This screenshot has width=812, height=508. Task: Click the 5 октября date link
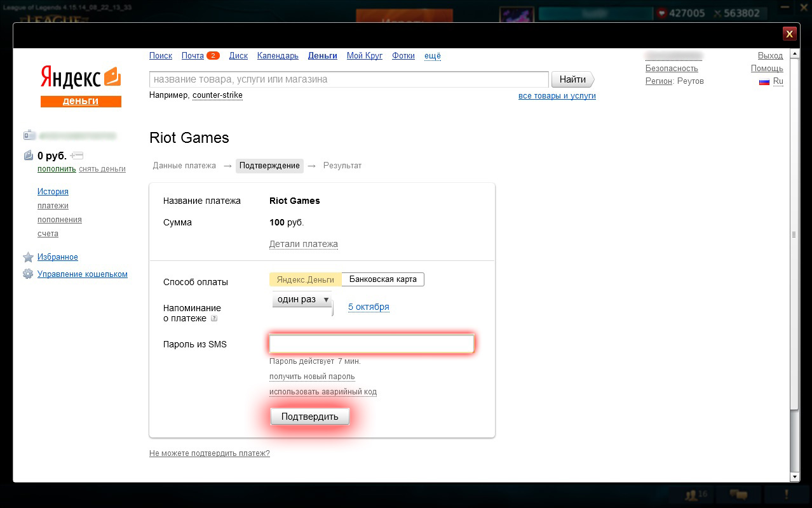tap(369, 307)
